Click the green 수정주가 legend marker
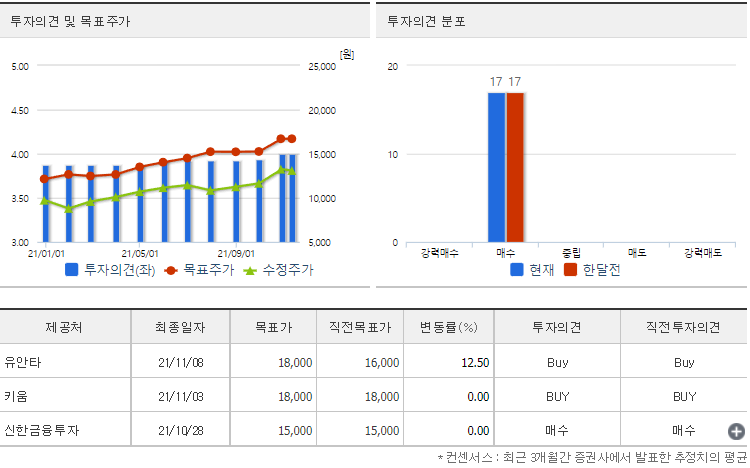 [x=250, y=271]
